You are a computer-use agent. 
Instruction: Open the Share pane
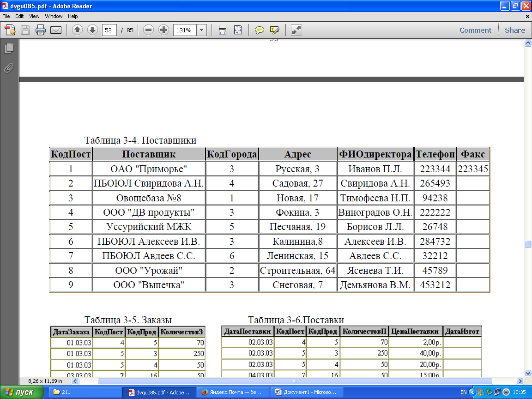pyautogui.click(x=515, y=30)
